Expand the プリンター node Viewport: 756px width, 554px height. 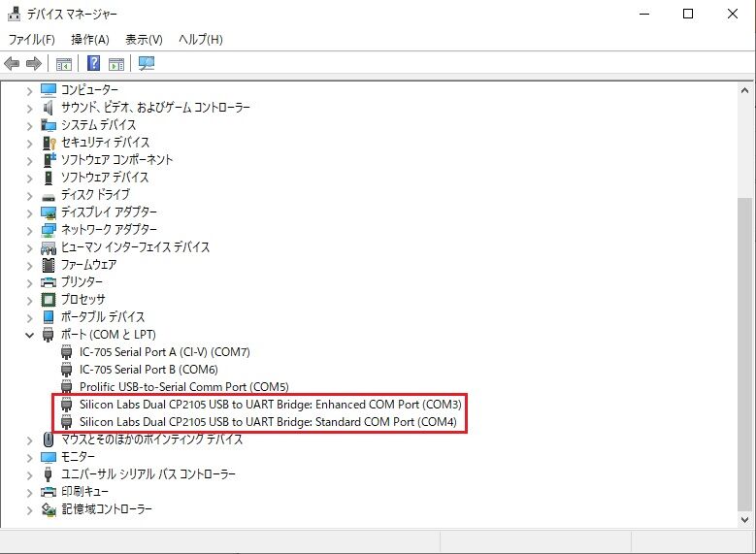tap(29, 283)
